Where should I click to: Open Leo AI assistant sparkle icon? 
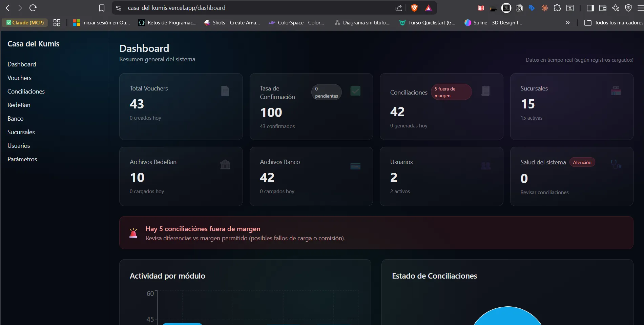(616, 8)
